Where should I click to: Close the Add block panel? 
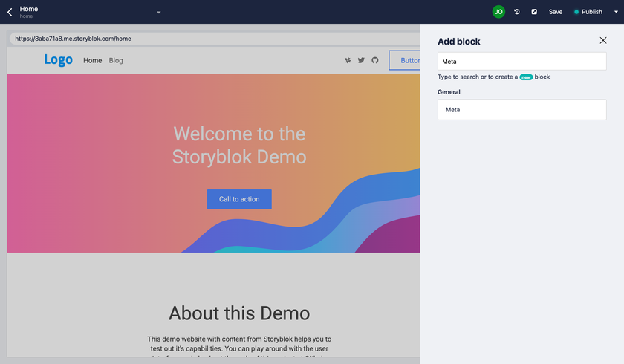click(x=603, y=40)
